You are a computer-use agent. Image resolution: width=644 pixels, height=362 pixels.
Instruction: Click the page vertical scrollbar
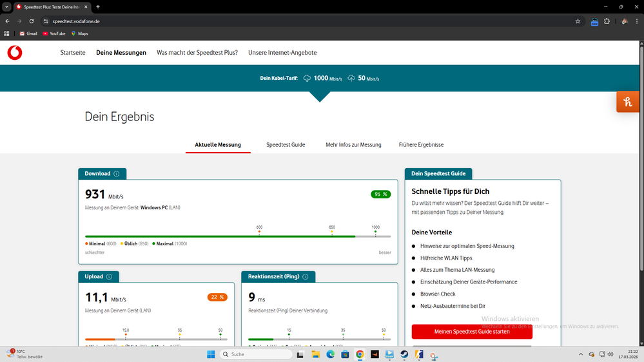click(641, 158)
